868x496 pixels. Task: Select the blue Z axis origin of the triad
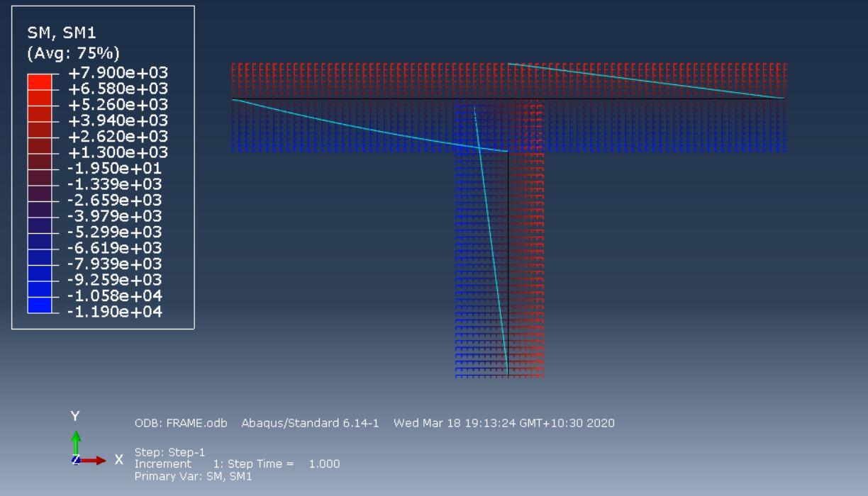click(x=76, y=460)
